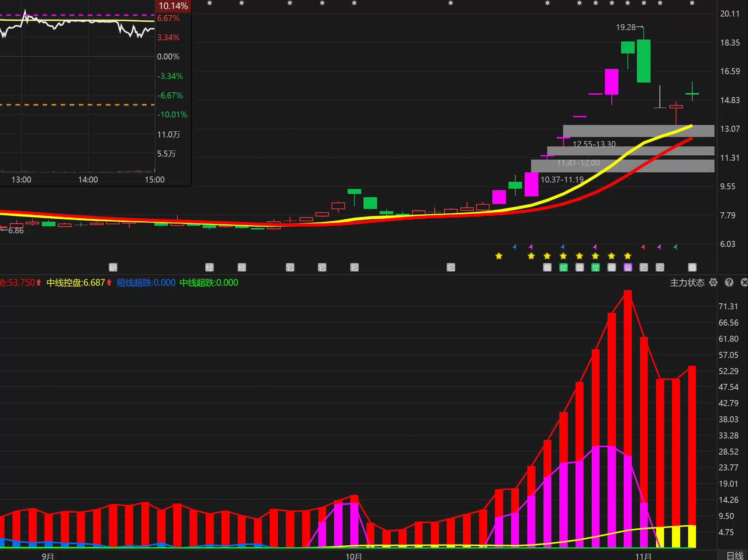Select the 12.55-13.30 gray price zone label
This screenshot has width=748, height=560.
pyautogui.click(x=594, y=144)
